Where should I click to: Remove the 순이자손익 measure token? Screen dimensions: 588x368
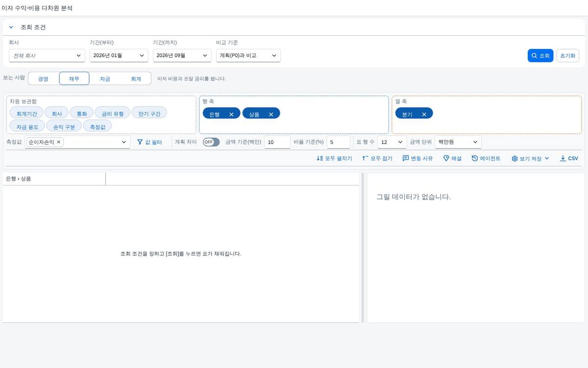click(x=59, y=142)
